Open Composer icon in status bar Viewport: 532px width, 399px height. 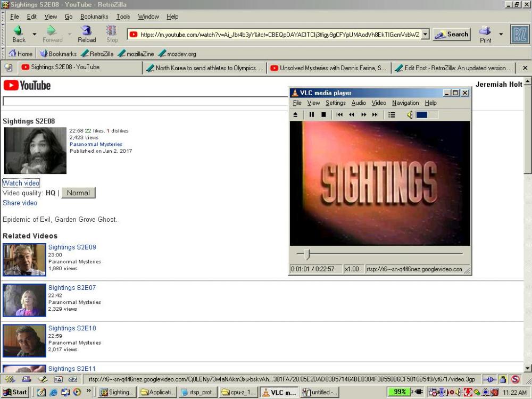[43, 379]
